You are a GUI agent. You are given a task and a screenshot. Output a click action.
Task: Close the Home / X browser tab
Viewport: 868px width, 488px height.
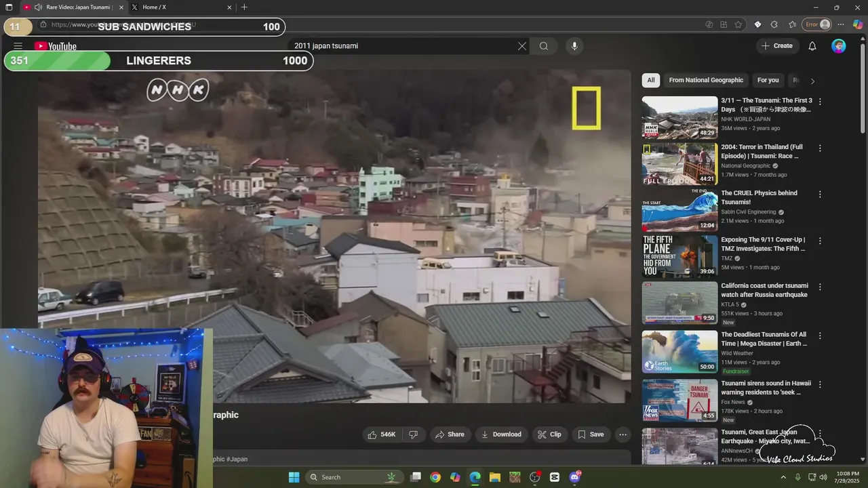coord(229,7)
